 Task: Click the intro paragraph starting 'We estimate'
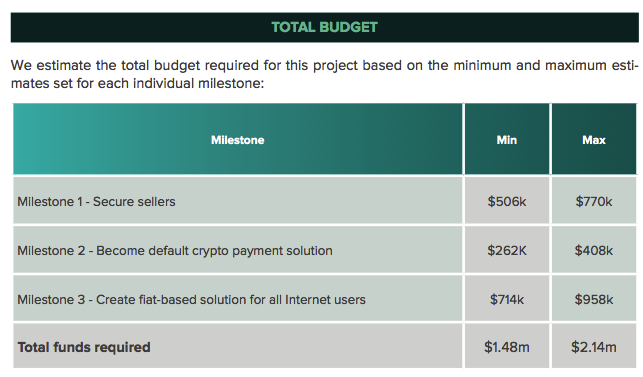pos(324,74)
